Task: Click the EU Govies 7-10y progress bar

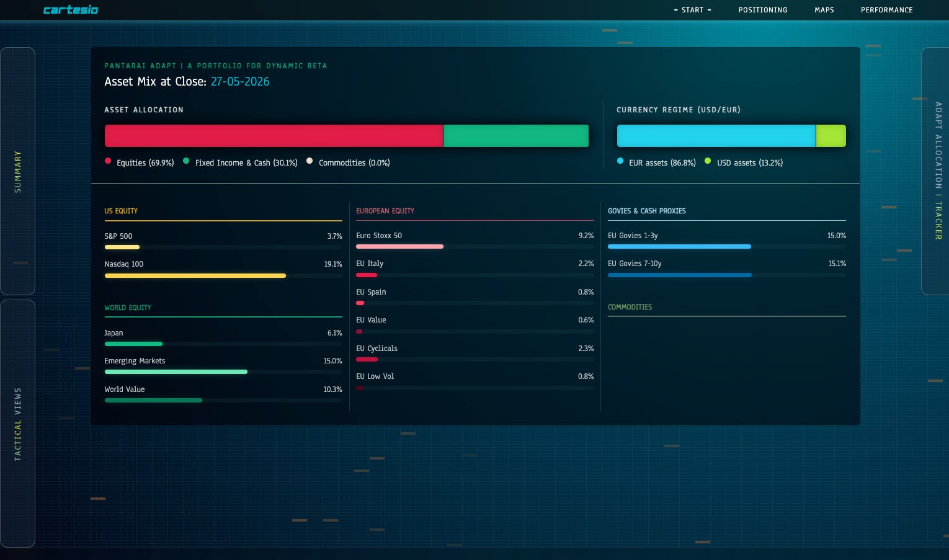Action: click(680, 275)
